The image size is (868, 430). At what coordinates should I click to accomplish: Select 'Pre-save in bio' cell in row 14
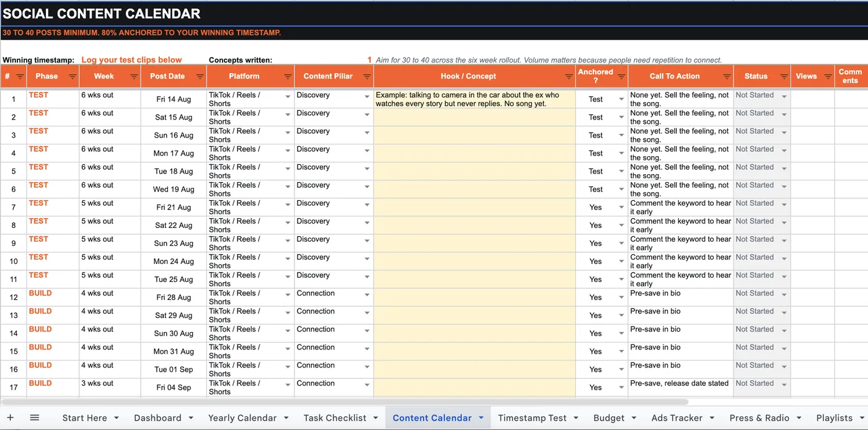point(681,333)
